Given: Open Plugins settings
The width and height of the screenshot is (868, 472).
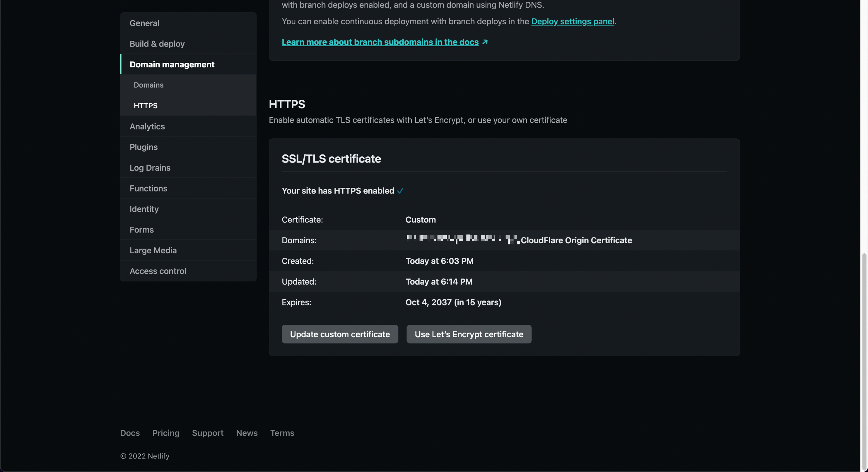Looking at the screenshot, I should (144, 147).
